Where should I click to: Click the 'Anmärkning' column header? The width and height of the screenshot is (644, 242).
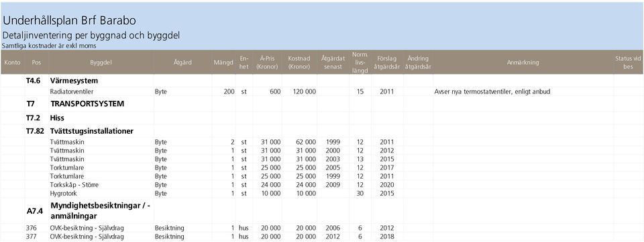(523, 62)
